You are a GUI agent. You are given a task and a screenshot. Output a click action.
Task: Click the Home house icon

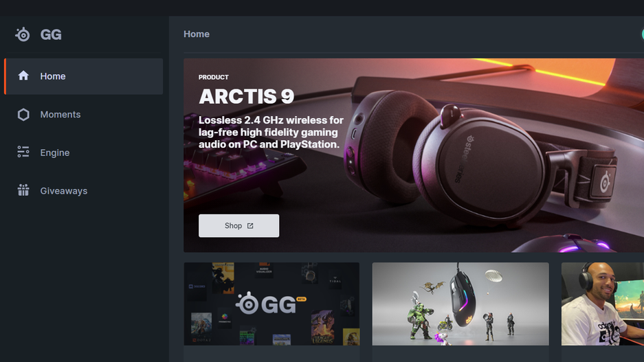coord(23,76)
